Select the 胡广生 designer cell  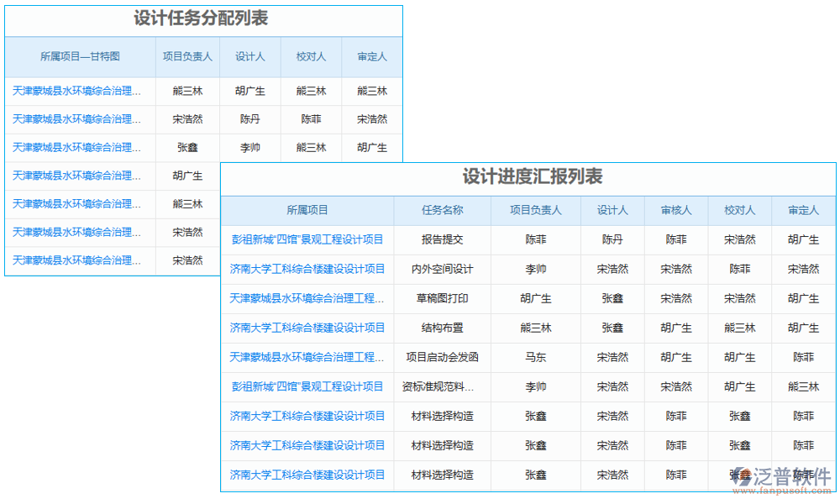pyautogui.click(x=249, y=91)
